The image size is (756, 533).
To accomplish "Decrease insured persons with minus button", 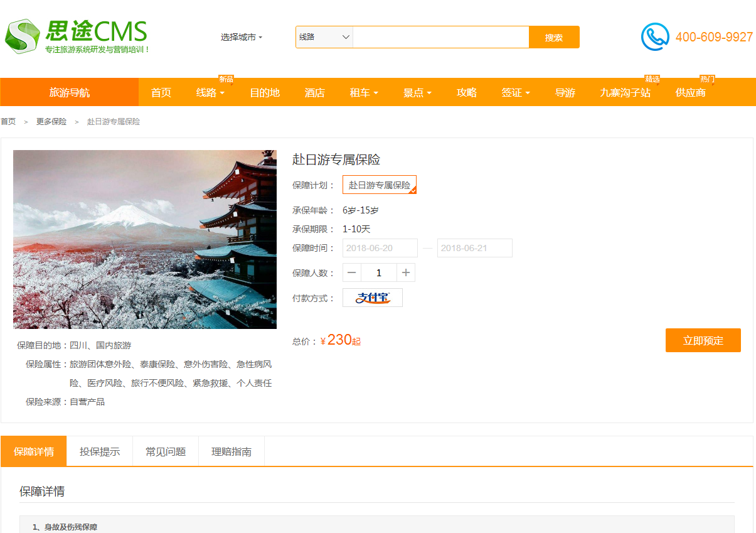I will (352, 272).
